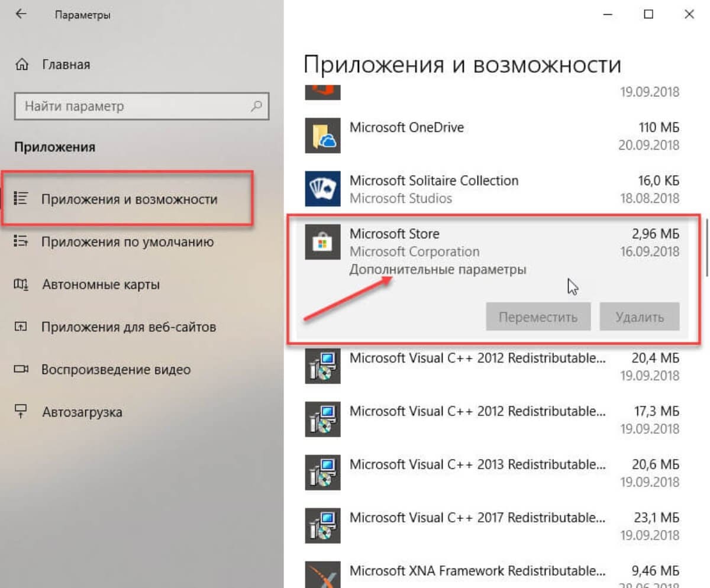This screenshot has height=588, width=710.
Task: Click the 17,3 МБ Visual C++ 2012 icon
Action: pyautogui.click(x=322, y=419)
